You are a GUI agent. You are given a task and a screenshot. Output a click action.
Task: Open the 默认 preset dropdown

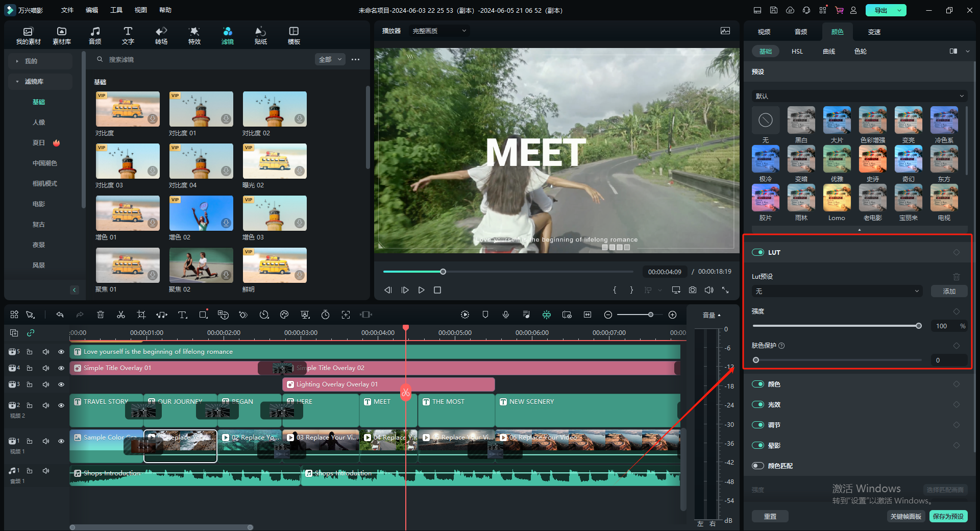pyautogui.click(x=860, y=96)
